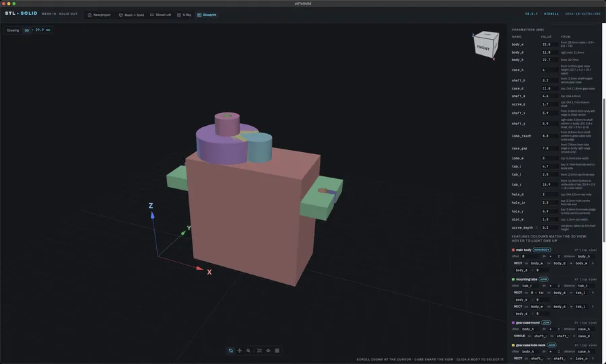
Task: Toggle the grid icon in bottom toolbar
Action: click(277, 351)
